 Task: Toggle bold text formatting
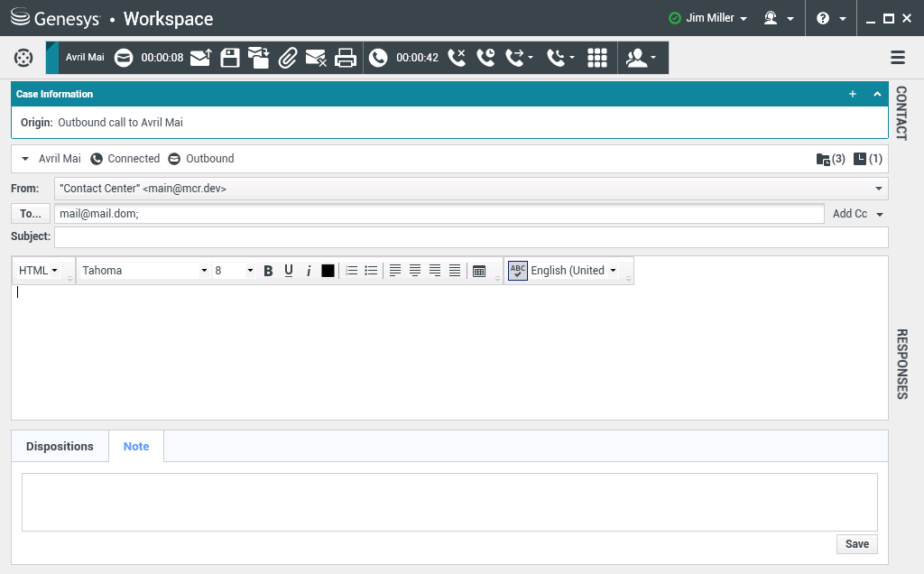coord(268,271)
